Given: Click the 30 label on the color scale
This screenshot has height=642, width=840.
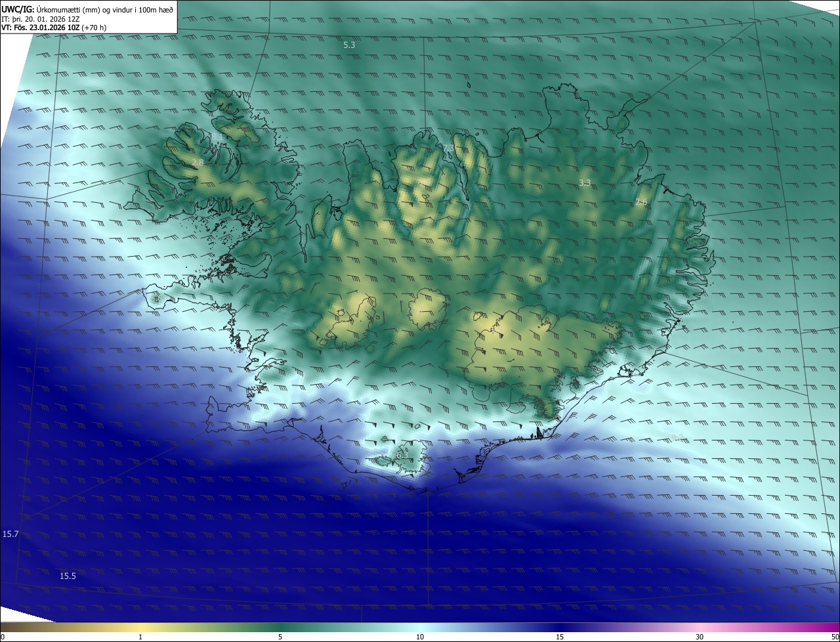Looking at the screenshot, I should [700, 637].
